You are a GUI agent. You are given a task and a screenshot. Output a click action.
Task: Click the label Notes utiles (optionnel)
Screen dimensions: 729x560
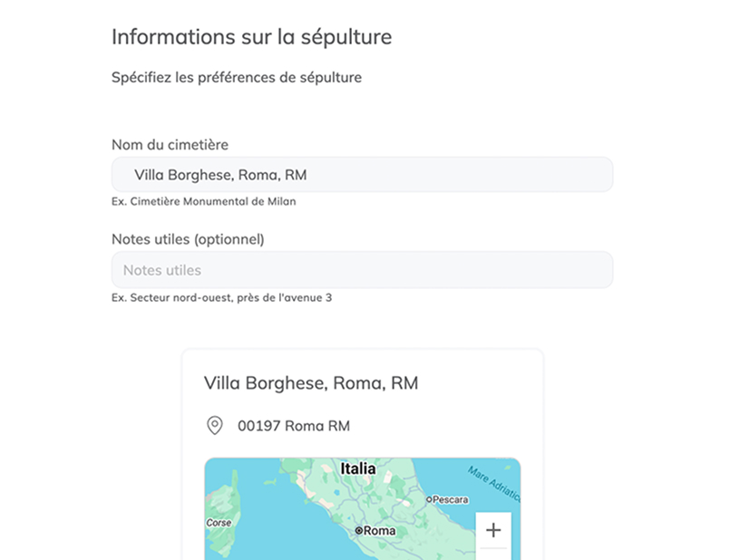click(186, 239)
